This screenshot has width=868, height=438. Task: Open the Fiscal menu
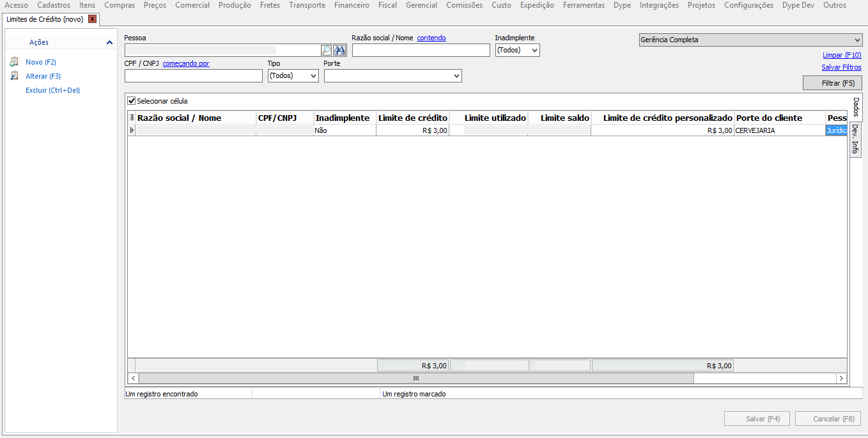click(387, 5)
